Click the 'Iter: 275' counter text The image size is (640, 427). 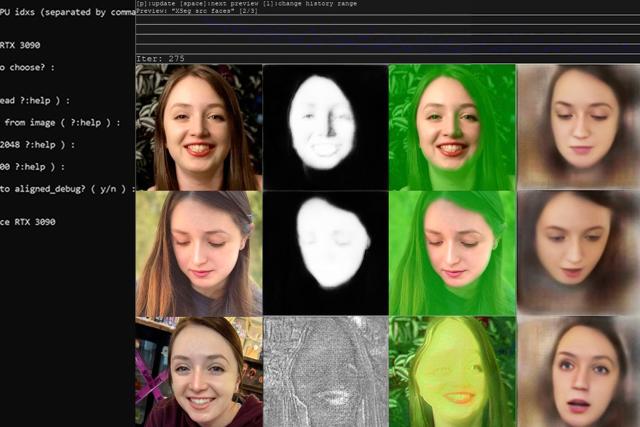pos(163,59)
